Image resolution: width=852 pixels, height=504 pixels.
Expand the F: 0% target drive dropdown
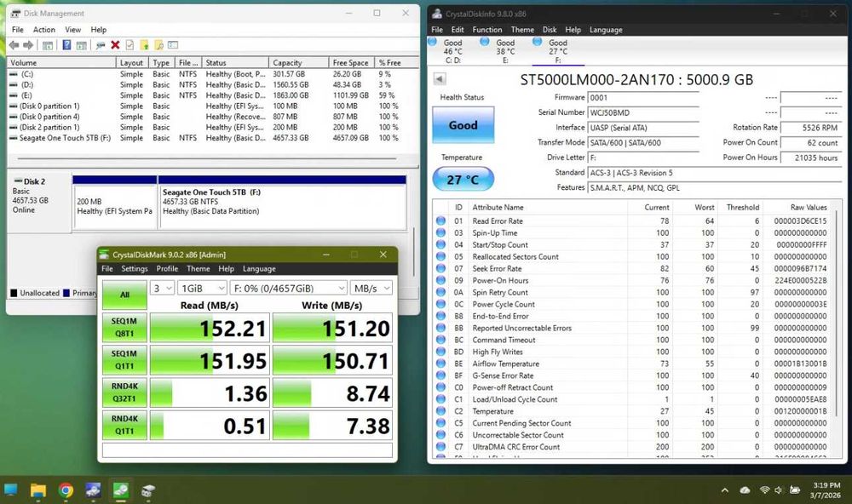pos(289,289)
